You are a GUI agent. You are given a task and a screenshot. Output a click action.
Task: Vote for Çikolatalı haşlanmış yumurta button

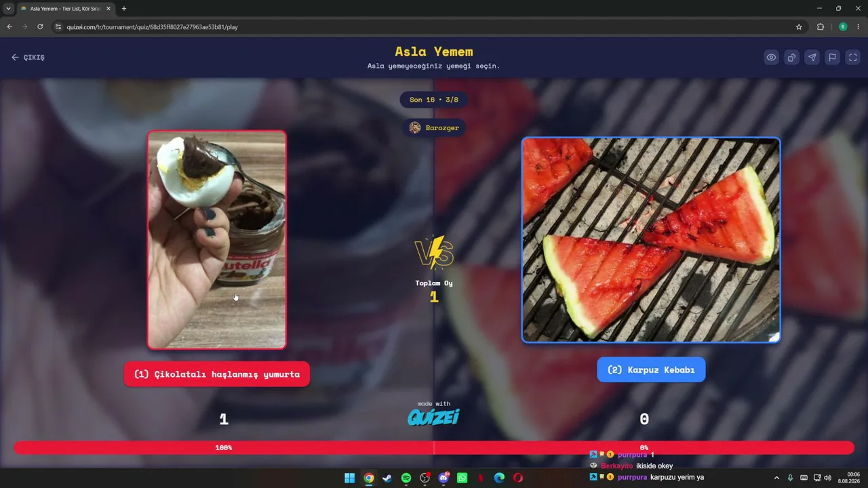pyautogui.click(x=217, y=374)
